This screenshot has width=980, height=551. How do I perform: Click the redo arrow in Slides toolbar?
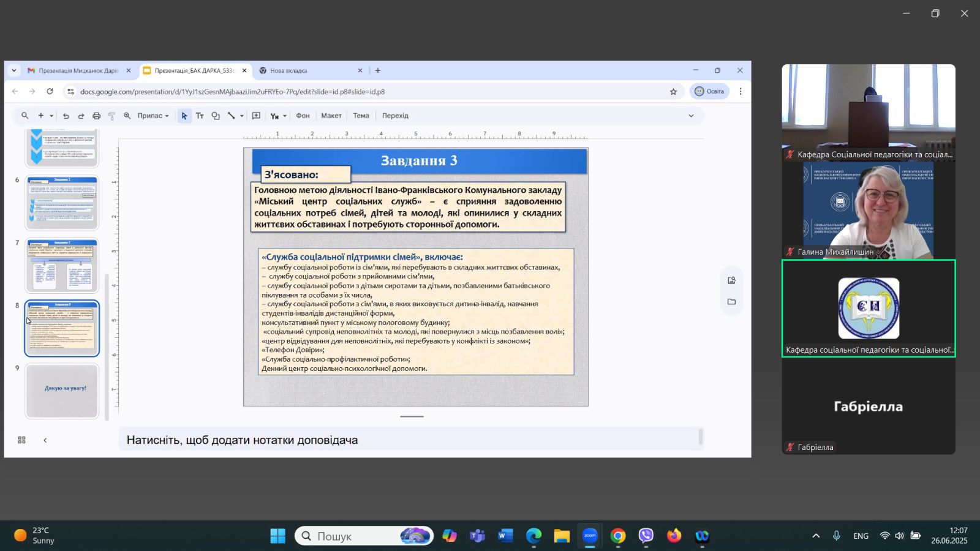[81, 116]
